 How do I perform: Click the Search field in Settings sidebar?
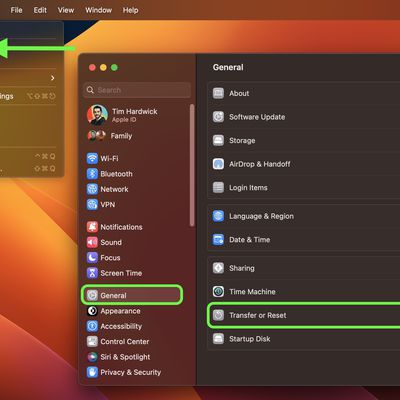tap(137, 90)
